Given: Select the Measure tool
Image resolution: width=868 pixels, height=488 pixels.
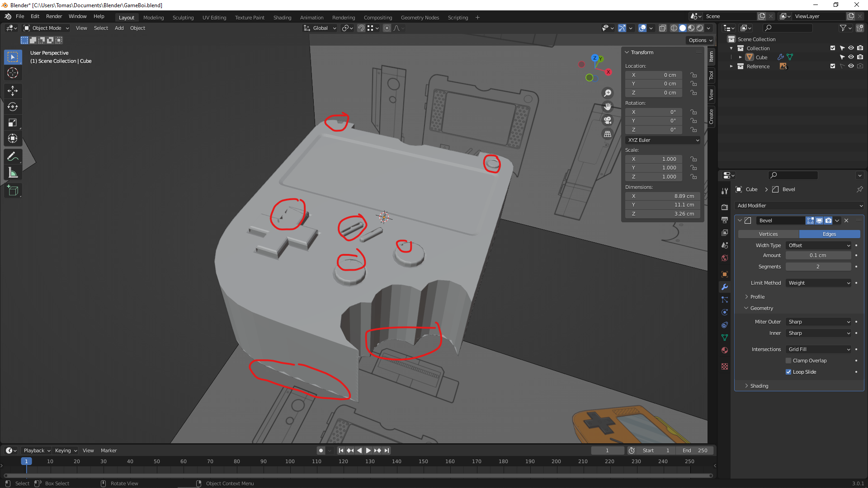Looking at the screenshot, I should [x=13, y=173].
